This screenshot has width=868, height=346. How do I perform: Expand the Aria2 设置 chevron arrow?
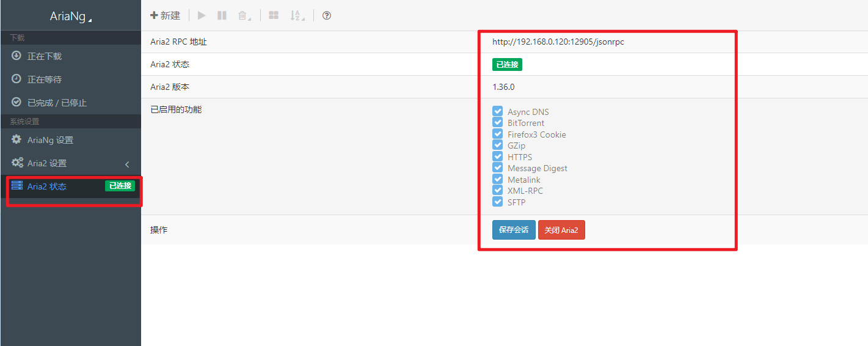coord(127,164)
